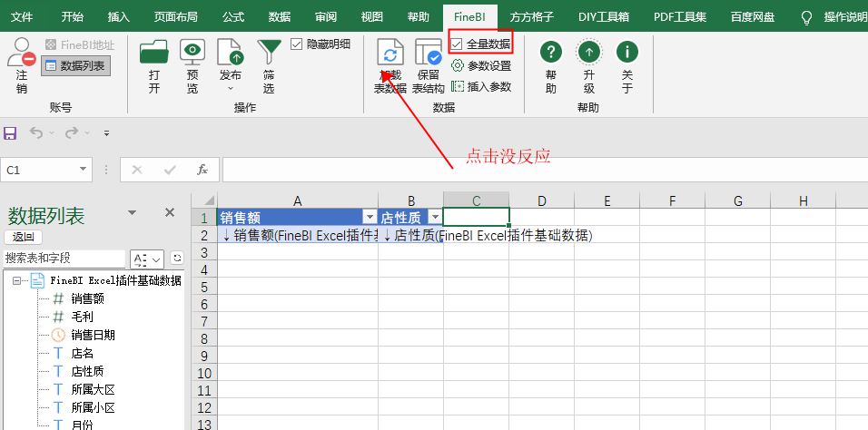
Task: Click the 返回 button
Action: coord(24,238)
